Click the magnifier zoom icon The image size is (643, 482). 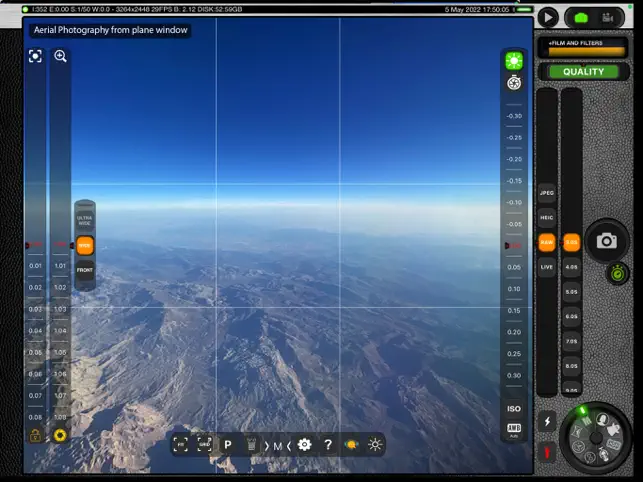click(x=60, y=57)
